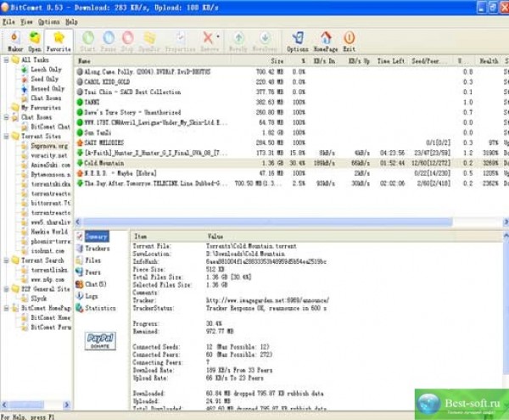Screen dimensions: 509x420
Task: Open isohunt.com in Torrent Sites
Action: click(48, 251)
